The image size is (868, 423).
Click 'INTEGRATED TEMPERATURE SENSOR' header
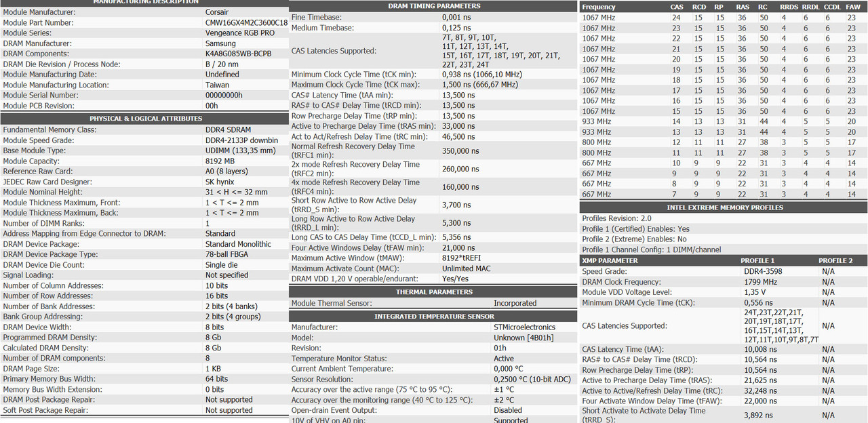pyautogui.click(x=434, y=316)
